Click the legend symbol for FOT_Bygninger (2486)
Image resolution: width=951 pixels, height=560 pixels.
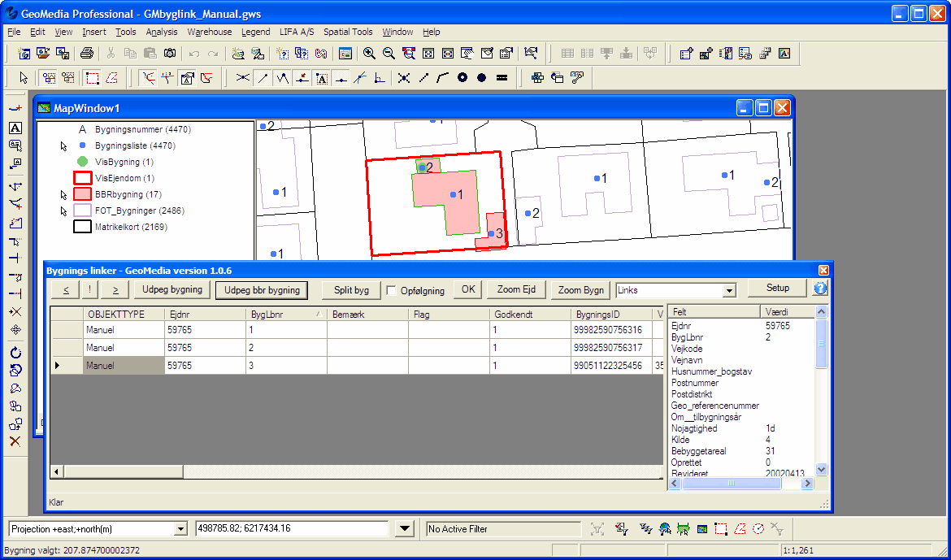click(x=82, y=211)
